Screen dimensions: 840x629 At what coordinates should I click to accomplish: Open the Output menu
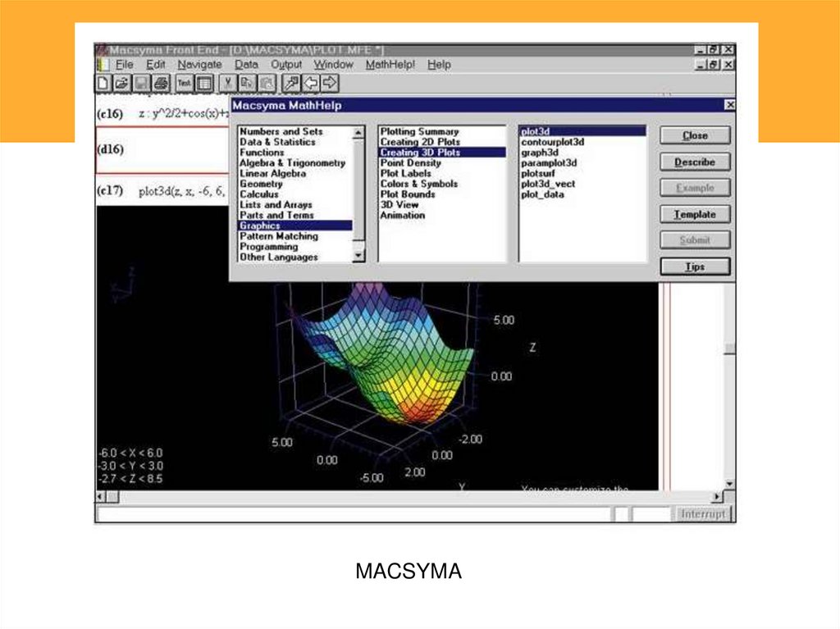286,64
